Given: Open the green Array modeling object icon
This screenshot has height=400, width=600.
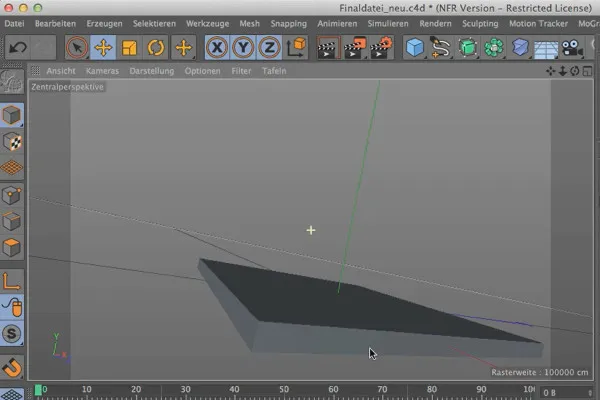Looking at the screenshot, I should (x=494, y=47).
